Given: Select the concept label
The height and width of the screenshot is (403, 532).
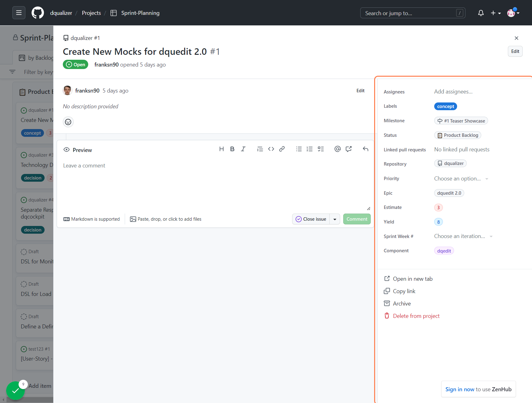Looking at the screenshot, I should coord(445,106).
